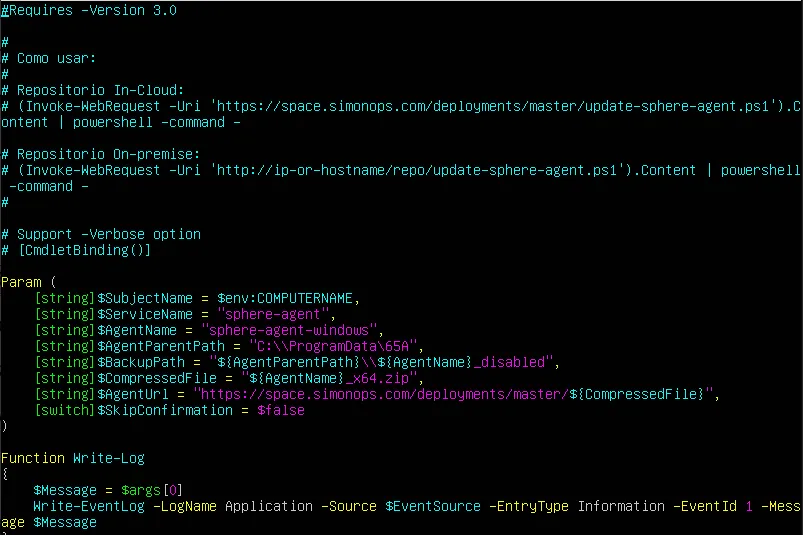Click the 'Param (' keyword
Viewport: 803px width, 535px height.
pyautogui.click(x=29, y=282)
